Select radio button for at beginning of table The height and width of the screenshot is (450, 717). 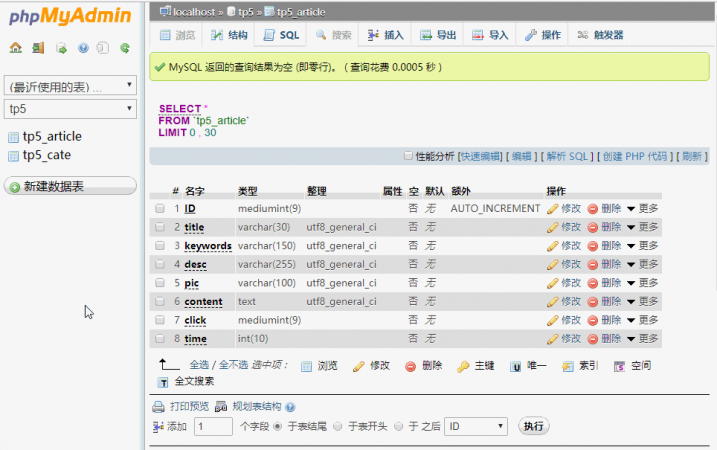pyautogui.click(x=338, y=426)
